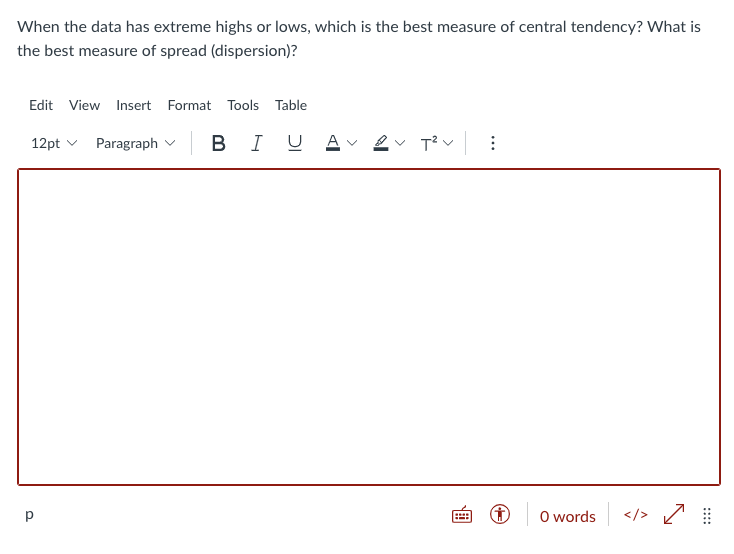This screenshot has height=554, width=734.
Task: Open the Table menu
Action: 291,105
